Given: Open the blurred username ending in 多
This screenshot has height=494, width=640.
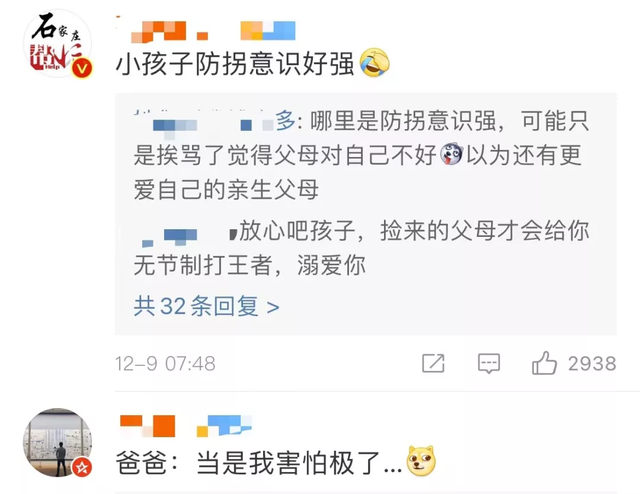Looking at the screenshot, I should [x=215, y=121].
